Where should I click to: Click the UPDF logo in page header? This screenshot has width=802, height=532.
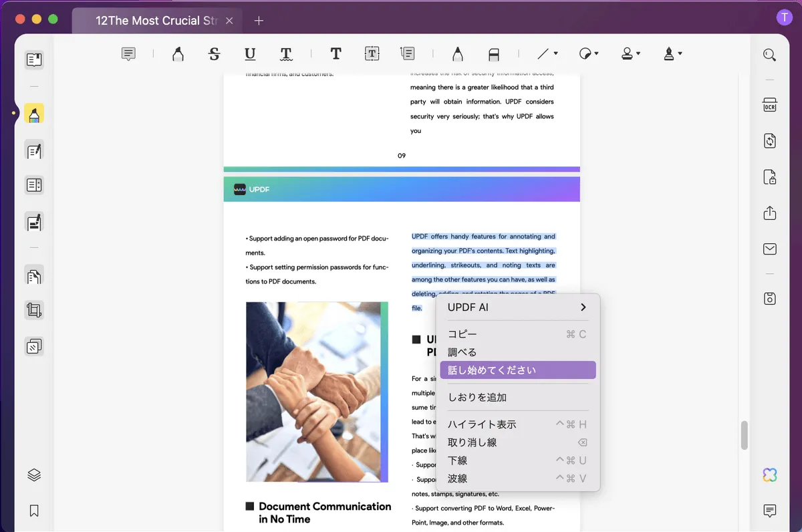click(252, 189)
